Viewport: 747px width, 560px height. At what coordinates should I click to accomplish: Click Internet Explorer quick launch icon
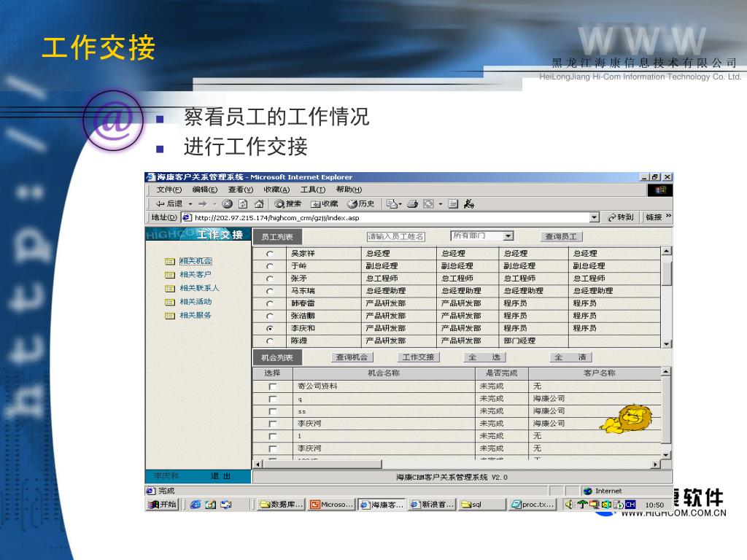(196, 505)
